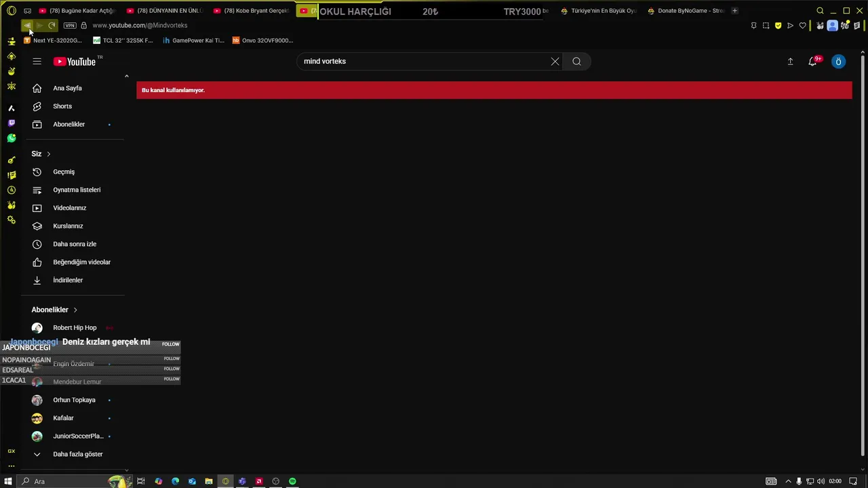Open Next YE-32020G bookmark
This screenshot has height=488, width=868.
53,41
